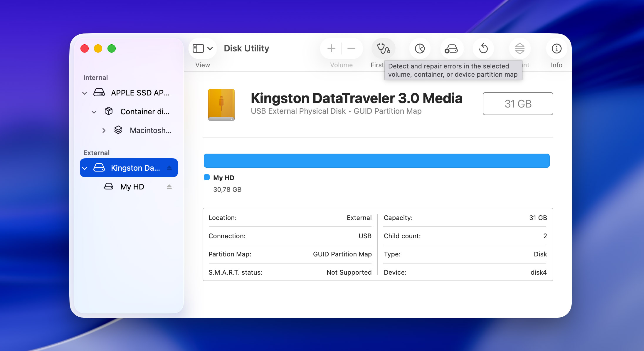The height and width of the screenshot is (351, 644).
Task: Click the Kingston USB drive thumbnail
Action: tap(221, 105)
